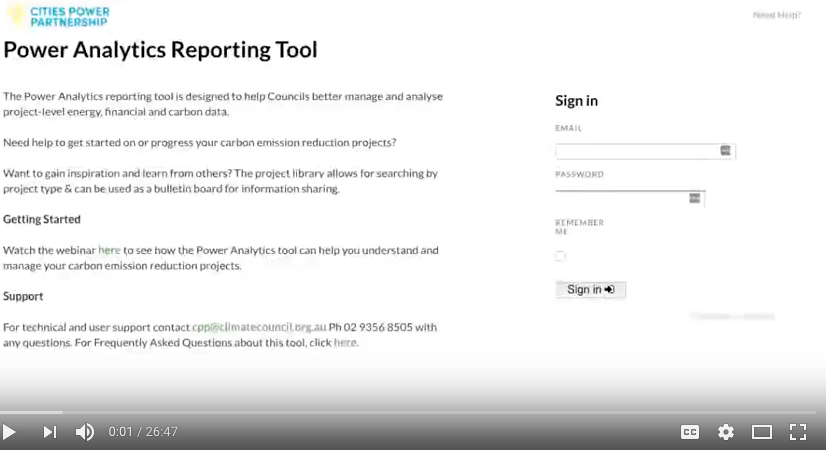Check the Remember Me checkbox

[x=560, y=256]
